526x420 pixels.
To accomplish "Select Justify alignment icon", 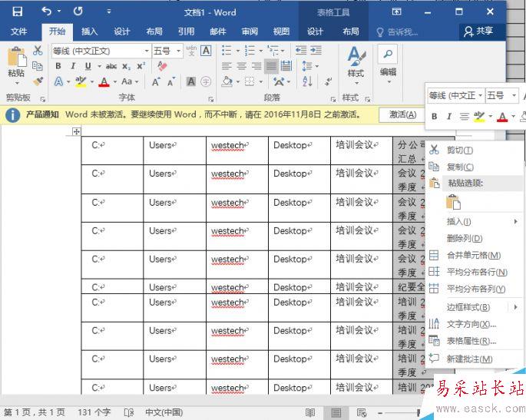I will point(271,66).
